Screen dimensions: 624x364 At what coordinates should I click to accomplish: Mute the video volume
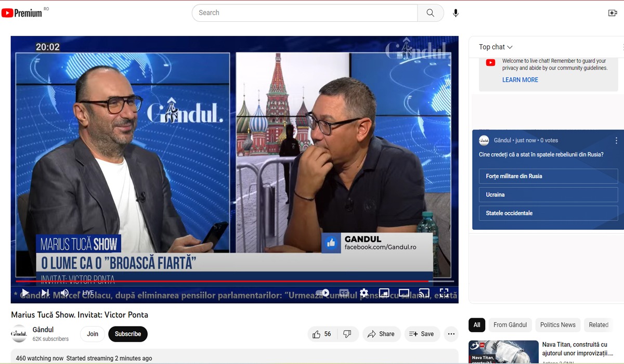coord(64,293)
